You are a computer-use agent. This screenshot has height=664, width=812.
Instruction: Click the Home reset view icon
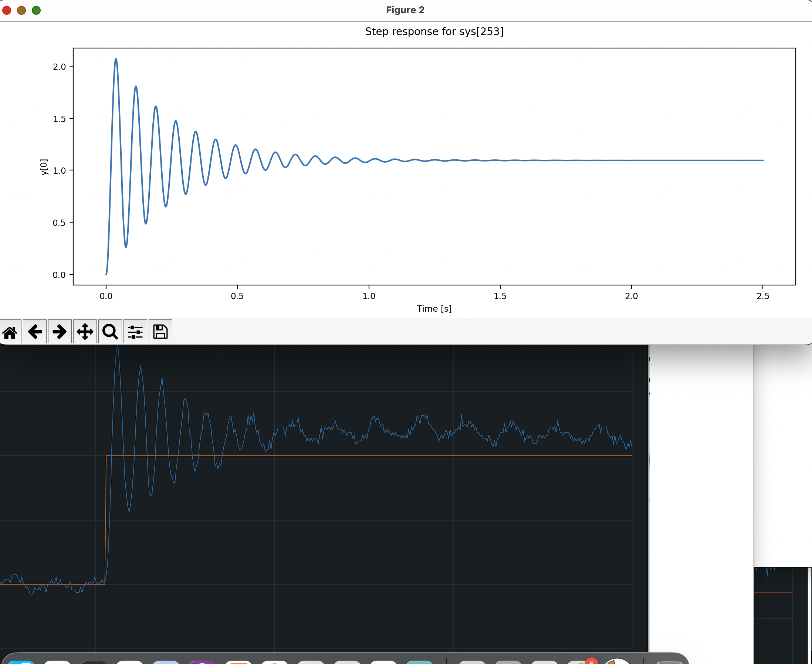(x=10, y=332)
